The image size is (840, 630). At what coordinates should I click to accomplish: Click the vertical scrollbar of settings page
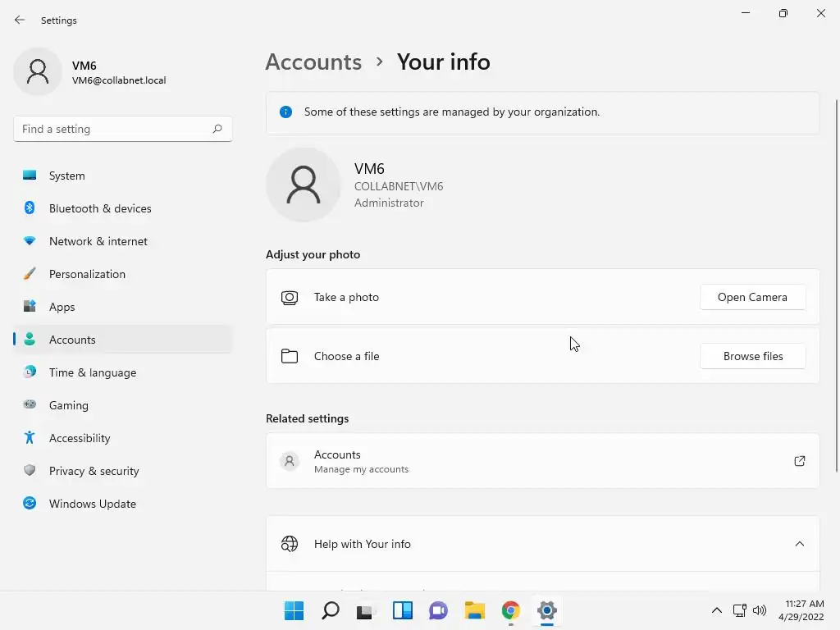[x=836, y=285]
